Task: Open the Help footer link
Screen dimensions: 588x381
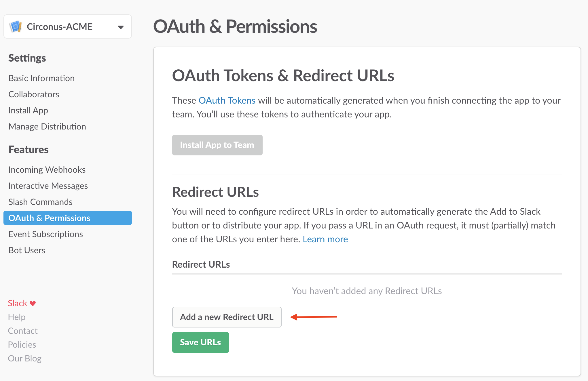Action: pos(17,317)
